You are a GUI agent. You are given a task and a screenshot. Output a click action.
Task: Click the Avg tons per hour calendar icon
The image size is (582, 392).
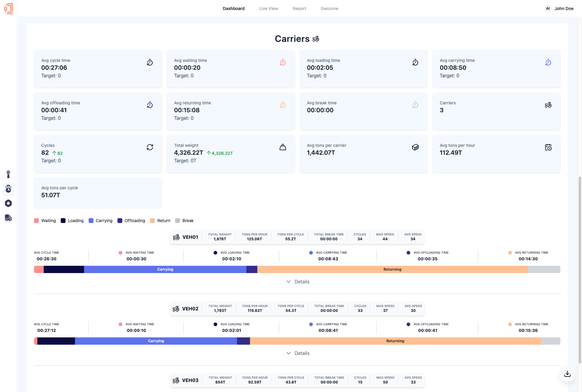548,147
